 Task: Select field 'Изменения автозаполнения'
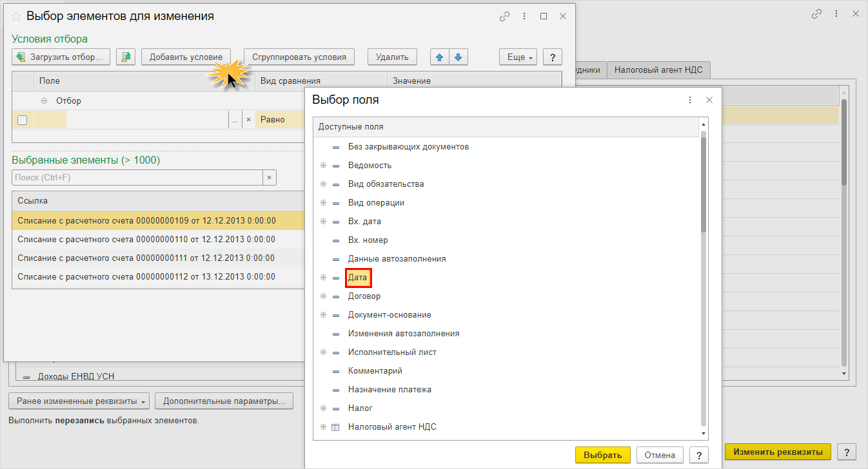[x=404, y=334]
